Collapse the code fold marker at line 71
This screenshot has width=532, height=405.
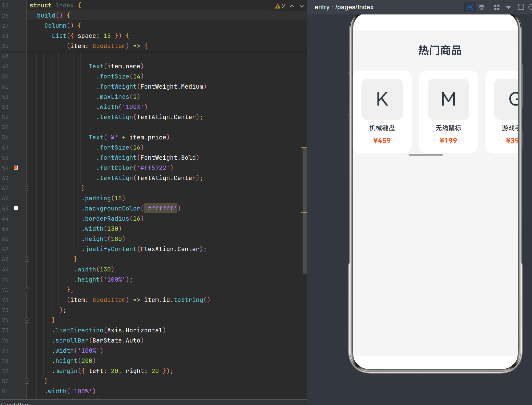(27, 290)
